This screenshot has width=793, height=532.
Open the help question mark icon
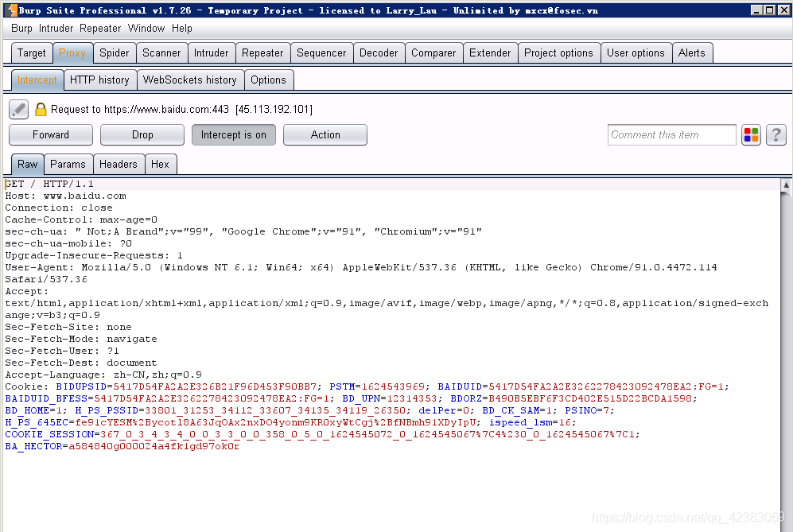pos(776,135)
